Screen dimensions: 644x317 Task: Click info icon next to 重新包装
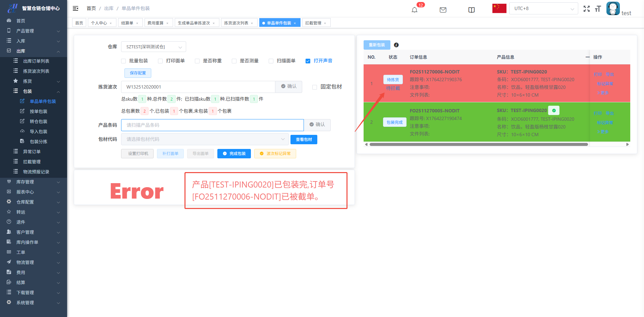(396, 45)
